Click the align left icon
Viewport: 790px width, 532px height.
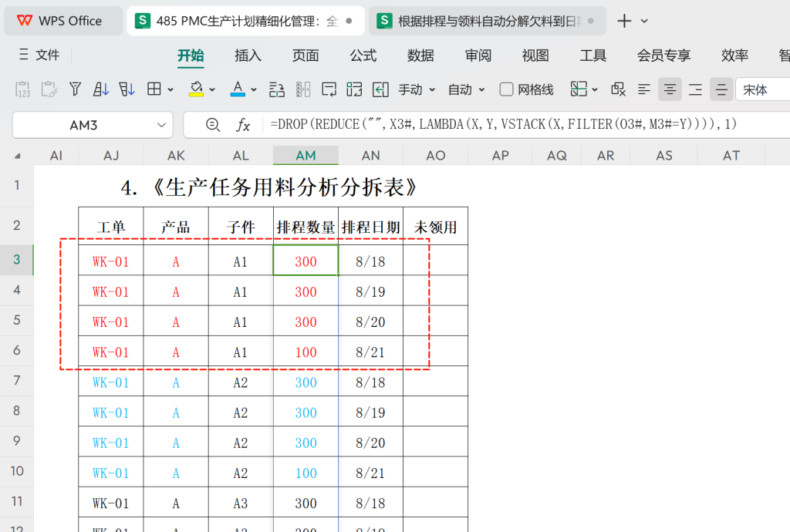pos(644,89)
